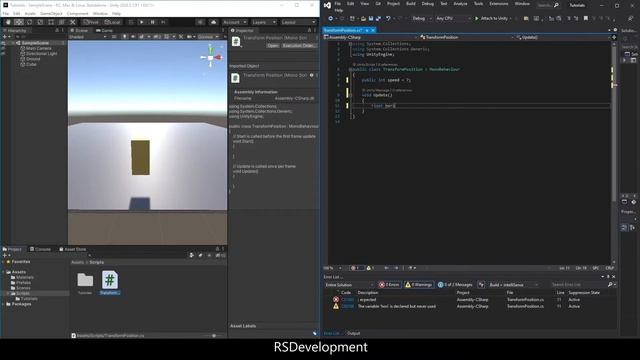Click Attach to Unity button
The height and width of the screenshot is (360, 640).
(x=491, y=18)
